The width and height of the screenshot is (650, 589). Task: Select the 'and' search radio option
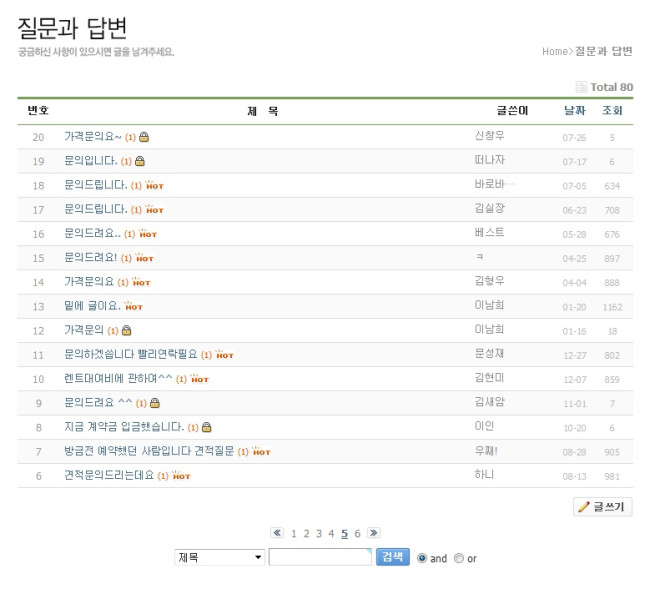point(422,558)
